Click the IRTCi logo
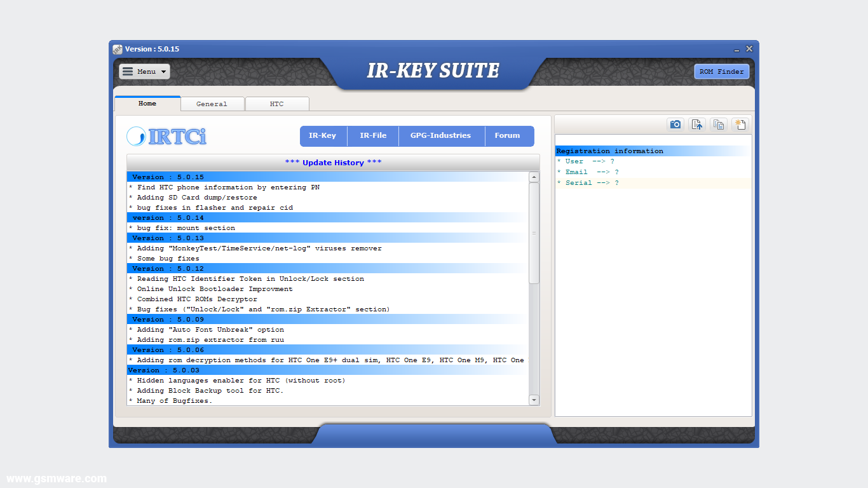This screenshot has width=868, height=488. click(166, 136)
